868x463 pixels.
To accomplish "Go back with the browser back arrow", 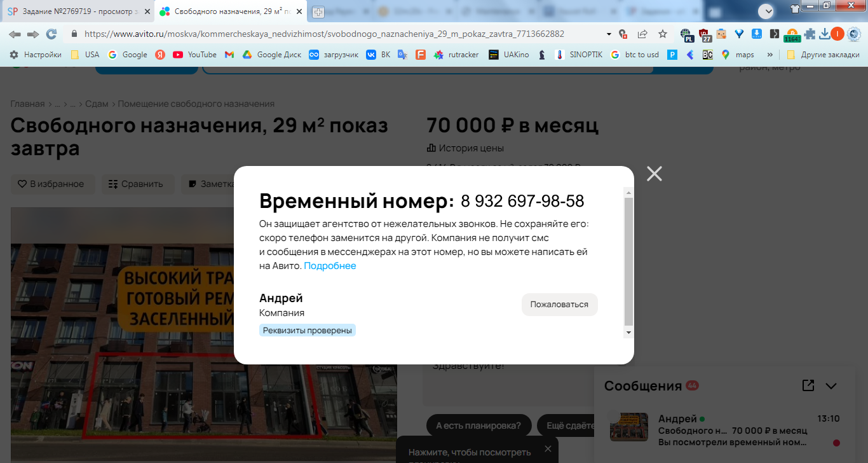I will pos(15,34).
